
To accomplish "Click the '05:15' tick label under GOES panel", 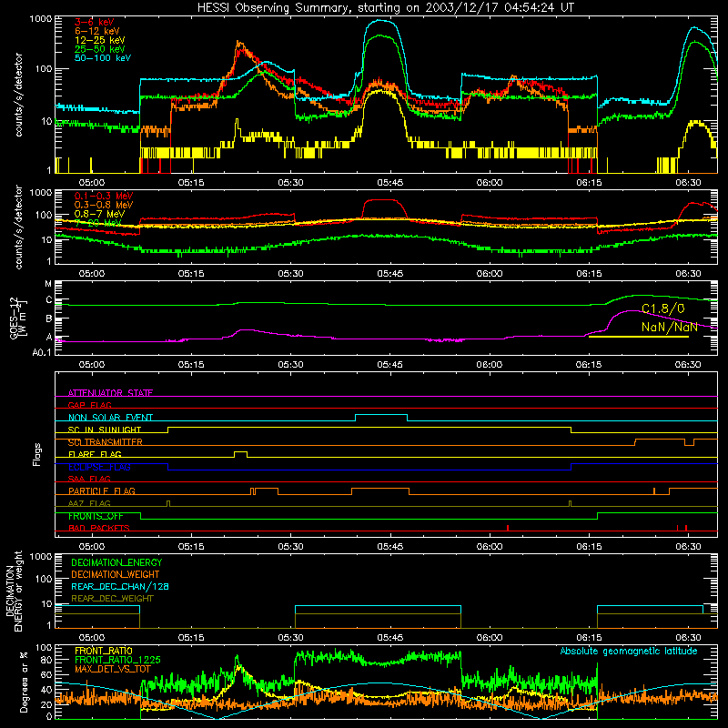I will coord(191,365).
